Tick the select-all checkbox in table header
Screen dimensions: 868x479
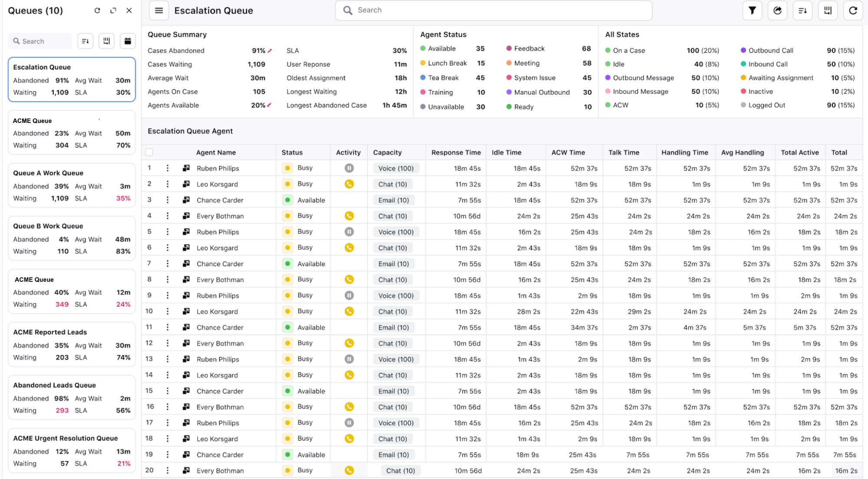coord(149,152)
